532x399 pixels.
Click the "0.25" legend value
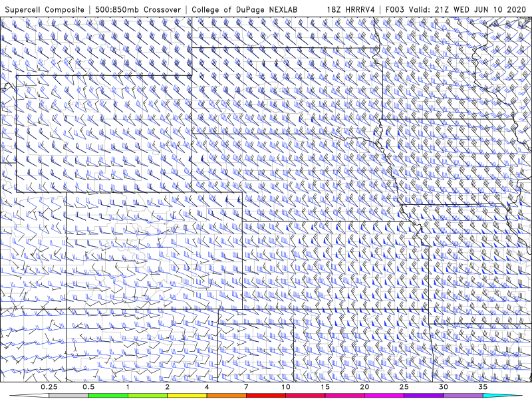coord(49,387)
